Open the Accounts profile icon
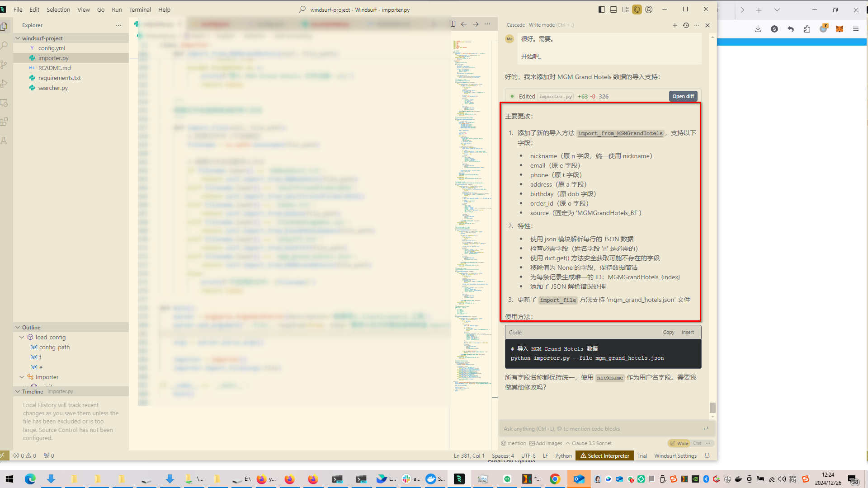The width and height of the screenshot is (868, 488). (x=649, y=9)
